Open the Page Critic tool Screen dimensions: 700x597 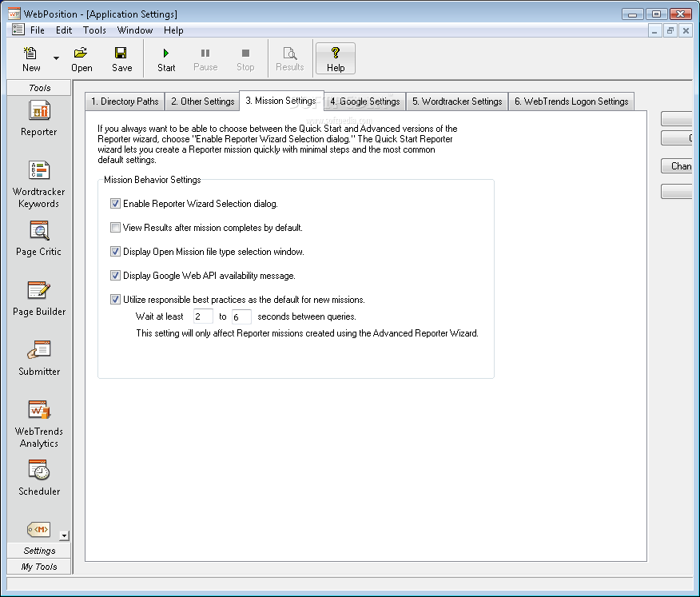(39, 238)
